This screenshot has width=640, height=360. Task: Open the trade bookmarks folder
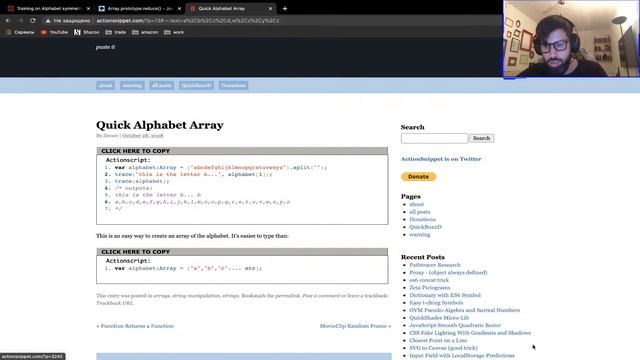(116, 32)
